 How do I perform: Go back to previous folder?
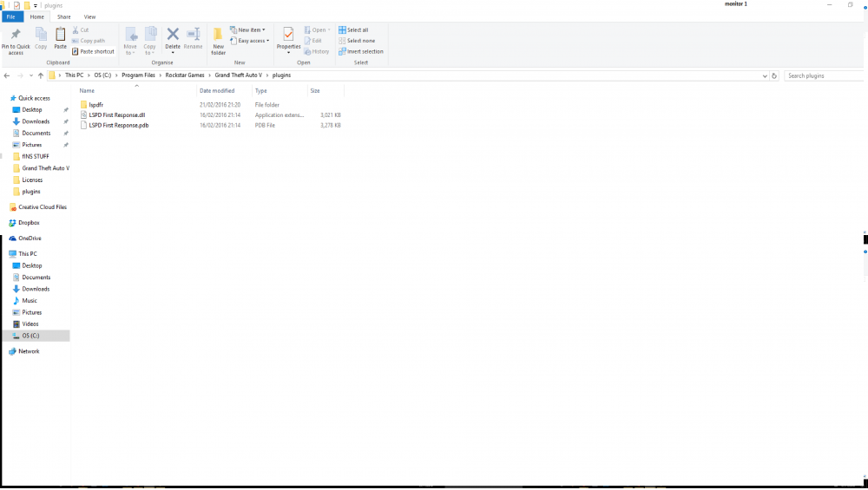click(7, 75)
